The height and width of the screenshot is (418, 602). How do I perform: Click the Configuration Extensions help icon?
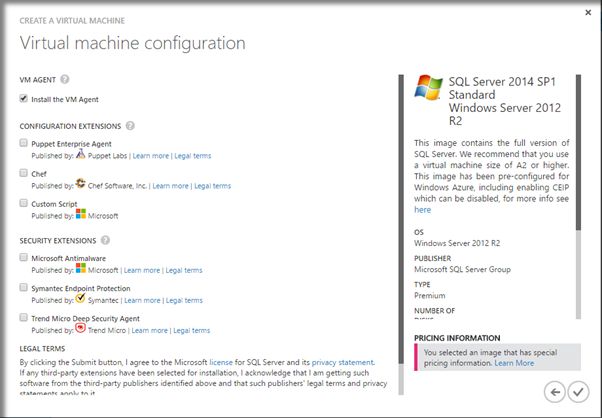(x=130, y=126)
